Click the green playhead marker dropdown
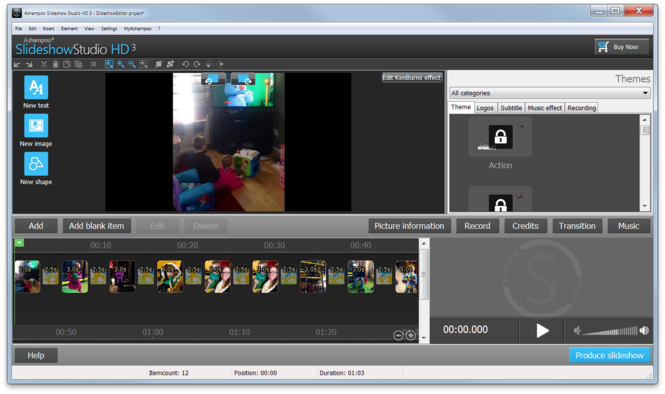This screenshot has width=665, height=394. 19,243
